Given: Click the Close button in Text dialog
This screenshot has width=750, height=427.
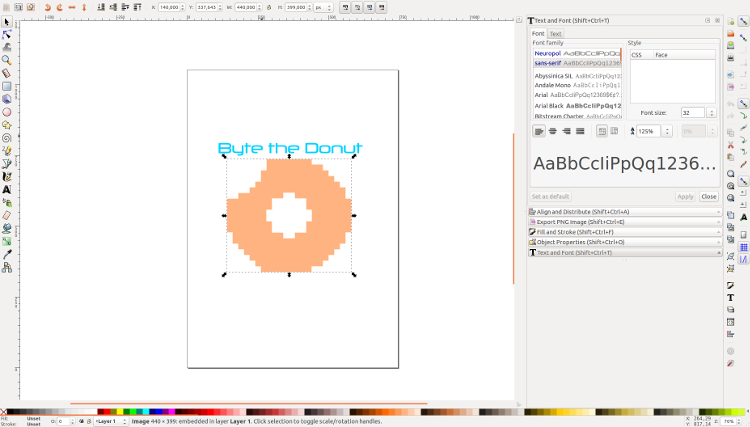Looking at the screenshot, I should coord(708,197).
